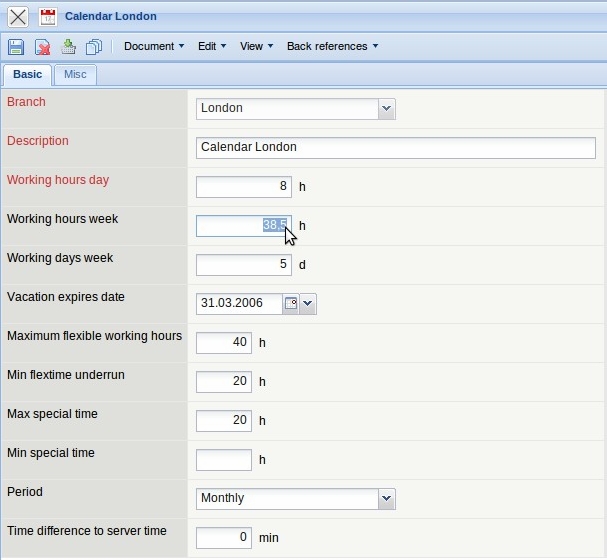Click the save-and-close toolbar icon

tap(68, 47)
